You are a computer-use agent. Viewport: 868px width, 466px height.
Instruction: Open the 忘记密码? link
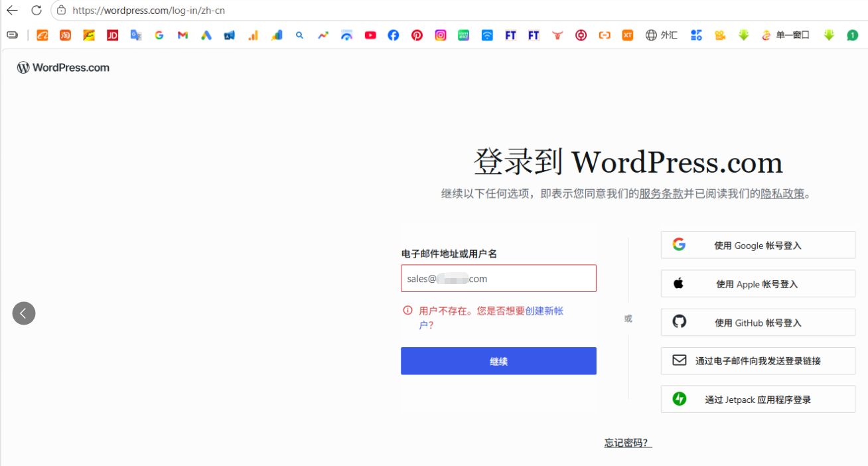point(628,443)
